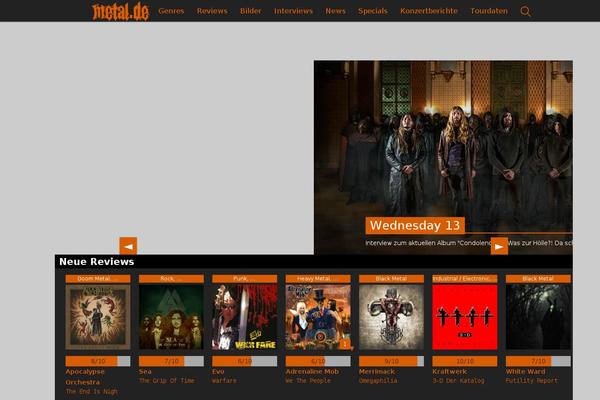Advance slider with right arrow
Viewport: 600px width, 400px height.
[x=499, y=246]
